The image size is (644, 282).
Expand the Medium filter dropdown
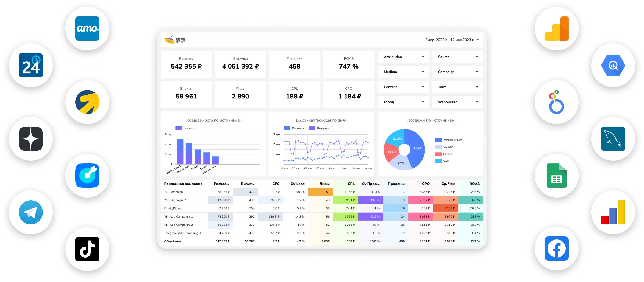point(403,72)
